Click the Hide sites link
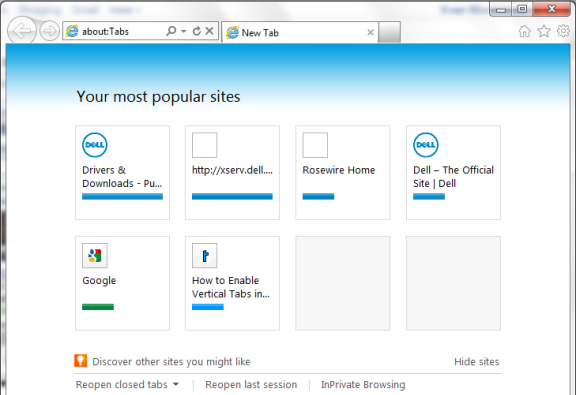Screen dimensions: 576x395 tap(476, 362)
